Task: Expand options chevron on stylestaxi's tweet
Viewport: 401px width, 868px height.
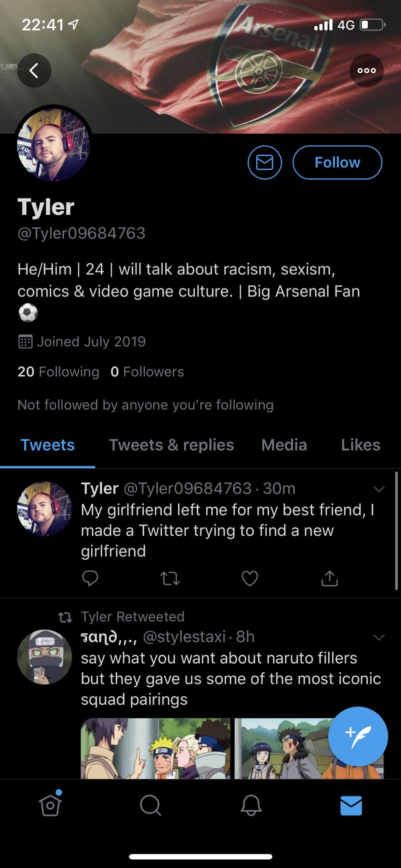Action: click(x=379, y=638)
